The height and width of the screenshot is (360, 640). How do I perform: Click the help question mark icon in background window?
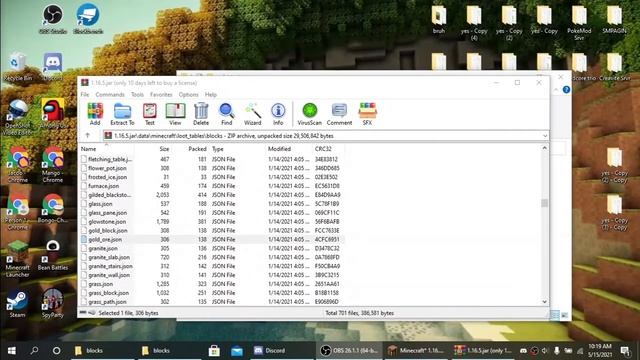coord(566,89)
